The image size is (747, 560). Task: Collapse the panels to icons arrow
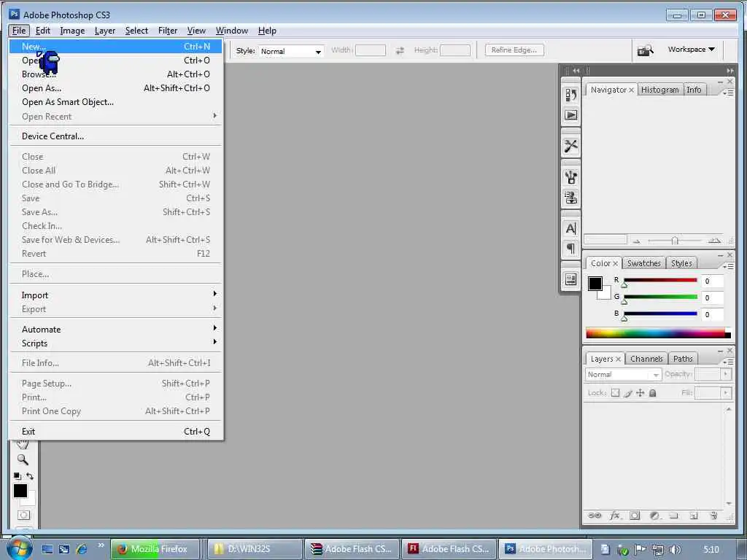coord(729,71)
